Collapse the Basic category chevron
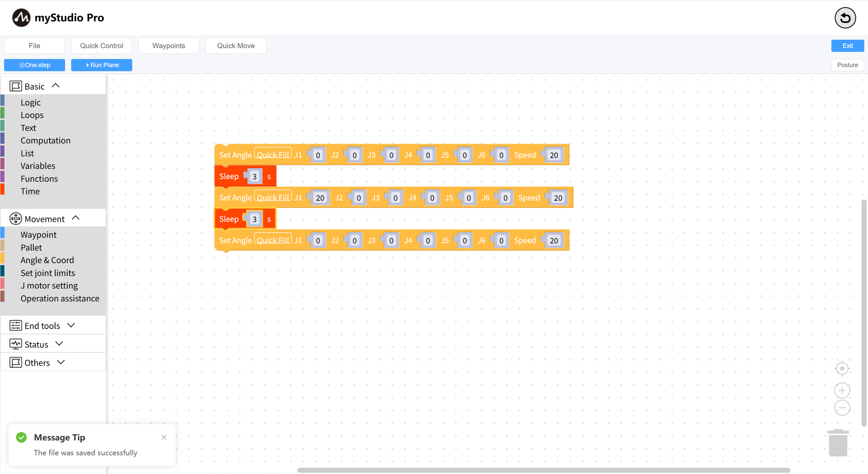 pyautogui.click(x=56, y=86)
